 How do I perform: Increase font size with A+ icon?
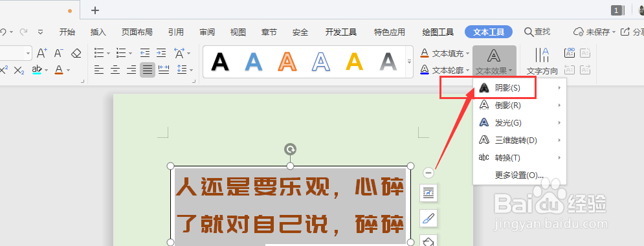pyautogui.click(x=42, y=53)
